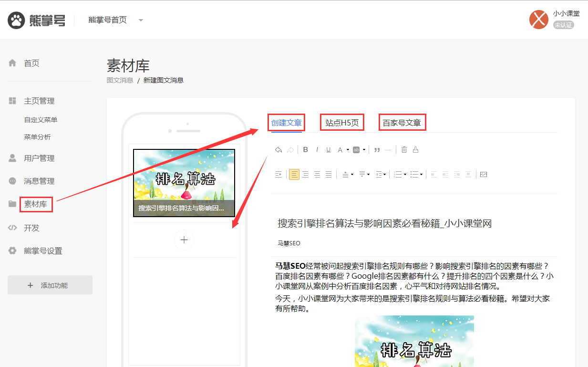The width and height of the screenshot is (588, 367).
Task: Open the highlight color dropdown arrow
Action: coord(364,150)
